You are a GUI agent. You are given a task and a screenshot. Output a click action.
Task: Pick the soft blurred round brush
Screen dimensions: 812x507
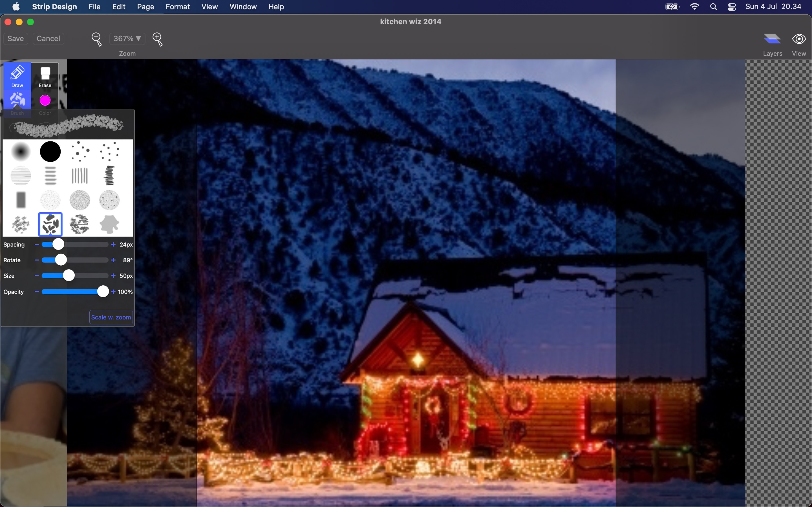pos(21,152)
